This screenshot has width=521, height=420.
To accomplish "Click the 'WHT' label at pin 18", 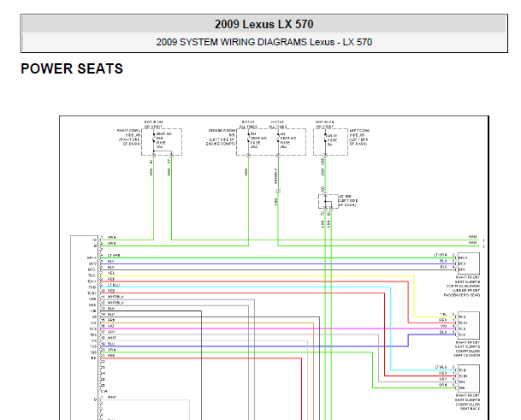I will coord(111,338).
